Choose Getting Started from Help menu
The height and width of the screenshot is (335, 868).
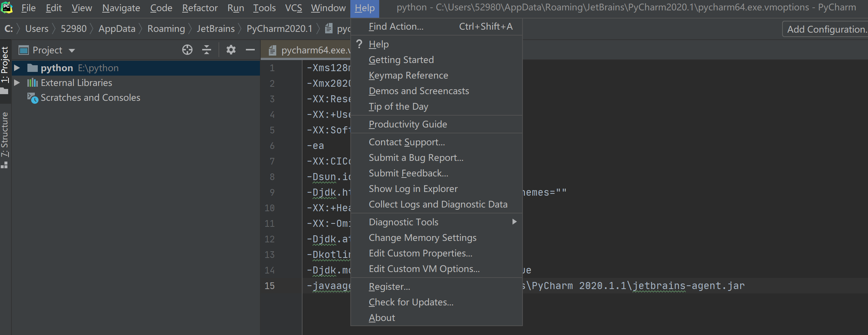(x=437, y=60)
